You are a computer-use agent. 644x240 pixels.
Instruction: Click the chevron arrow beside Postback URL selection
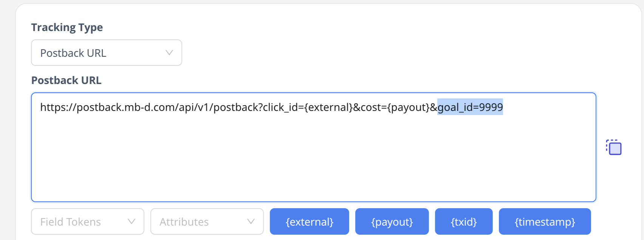pyautogui.click(x=169, y=53)
